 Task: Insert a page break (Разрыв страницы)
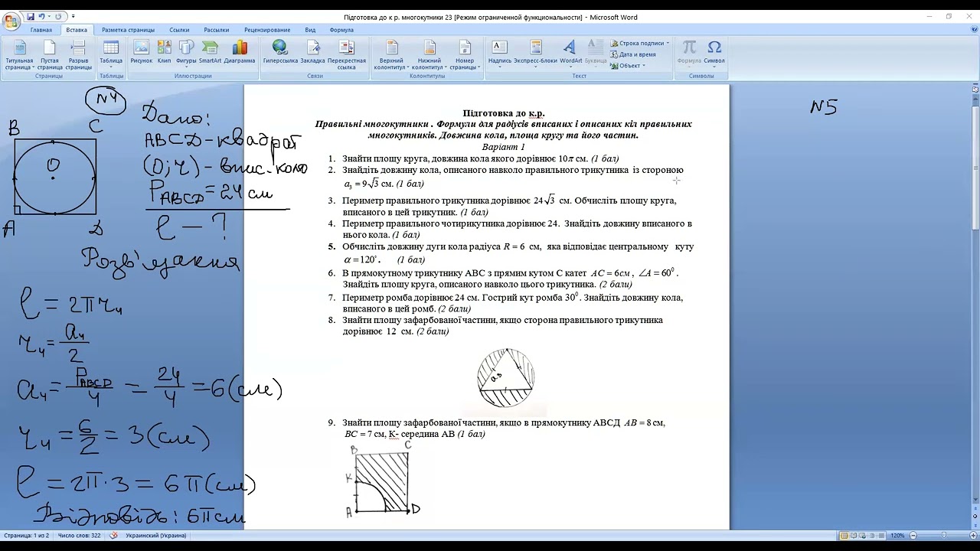click(79, 55)
